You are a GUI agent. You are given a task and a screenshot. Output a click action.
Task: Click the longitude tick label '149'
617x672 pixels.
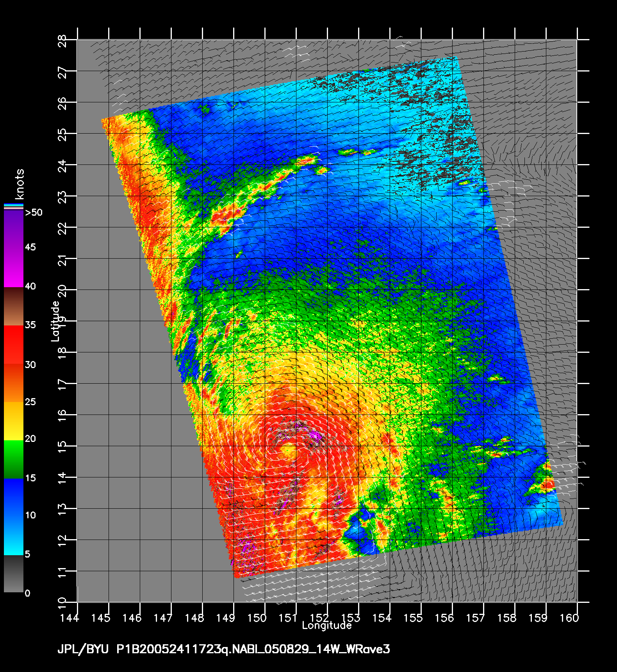coord(226,618)
